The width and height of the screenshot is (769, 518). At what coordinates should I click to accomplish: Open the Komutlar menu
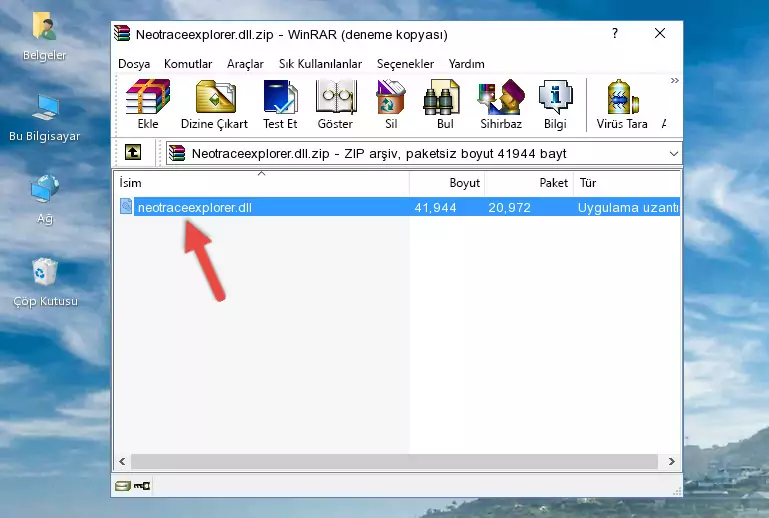[x=188, y=64]
